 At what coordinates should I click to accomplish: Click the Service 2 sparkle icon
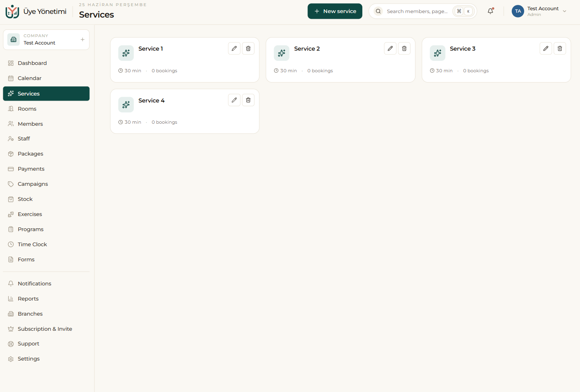point(282,53)
